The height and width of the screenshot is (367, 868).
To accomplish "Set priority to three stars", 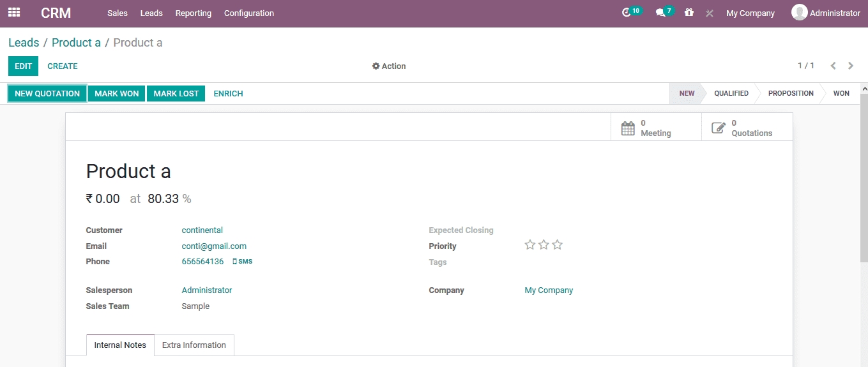I will 558,245.
